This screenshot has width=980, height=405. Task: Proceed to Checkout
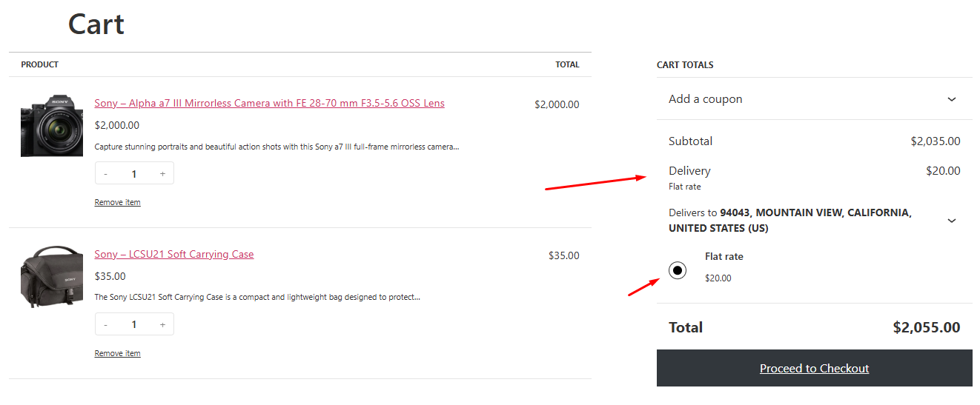pos(814,368)
